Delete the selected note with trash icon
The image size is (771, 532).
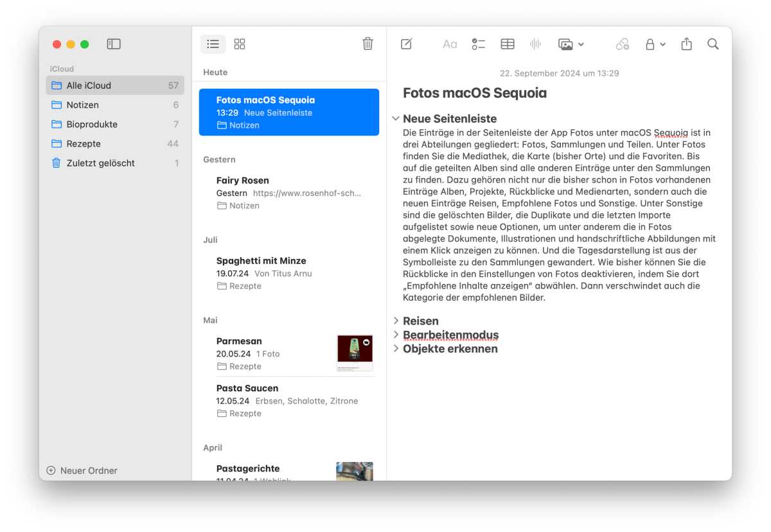point(368,44)
